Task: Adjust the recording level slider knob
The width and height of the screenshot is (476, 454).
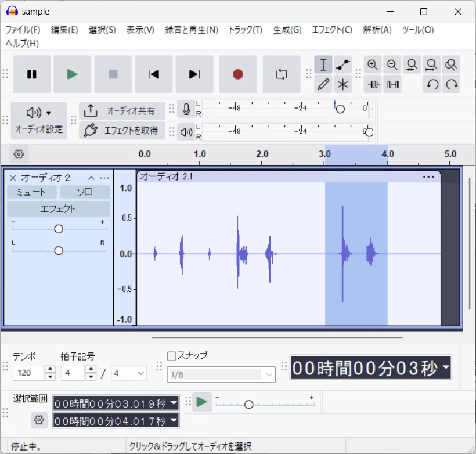Action: click(340, 109)
